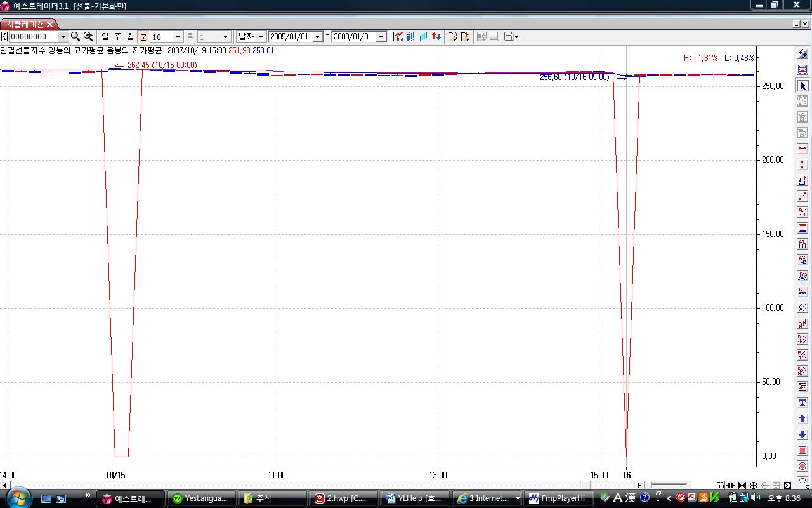Screen dimensions: 812x508
Task: Select the red horizontal lines (Fibonacci) tool
Action: pos(802,228)
